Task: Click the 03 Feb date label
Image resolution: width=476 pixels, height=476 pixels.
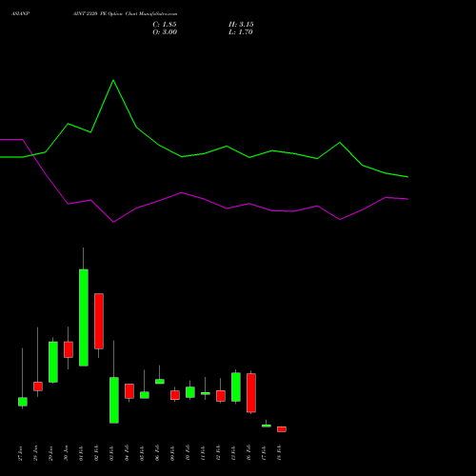Action: tap(112, 453)
